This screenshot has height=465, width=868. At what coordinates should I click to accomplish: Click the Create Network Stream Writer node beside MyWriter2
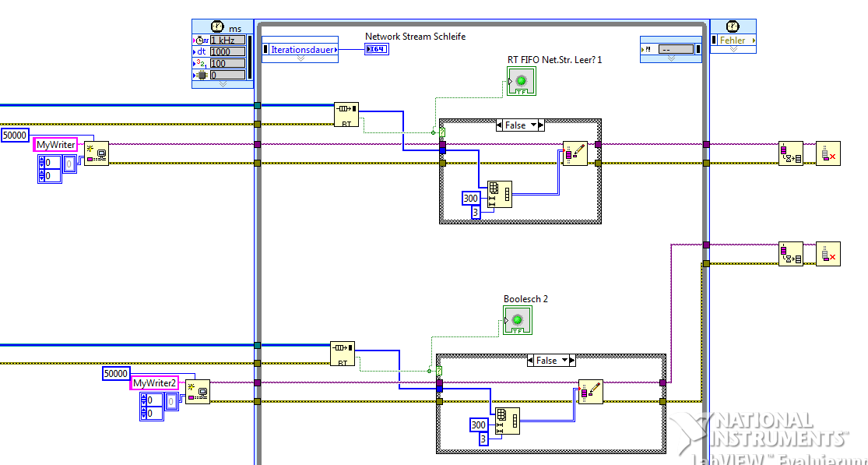(x=198, y=391)
